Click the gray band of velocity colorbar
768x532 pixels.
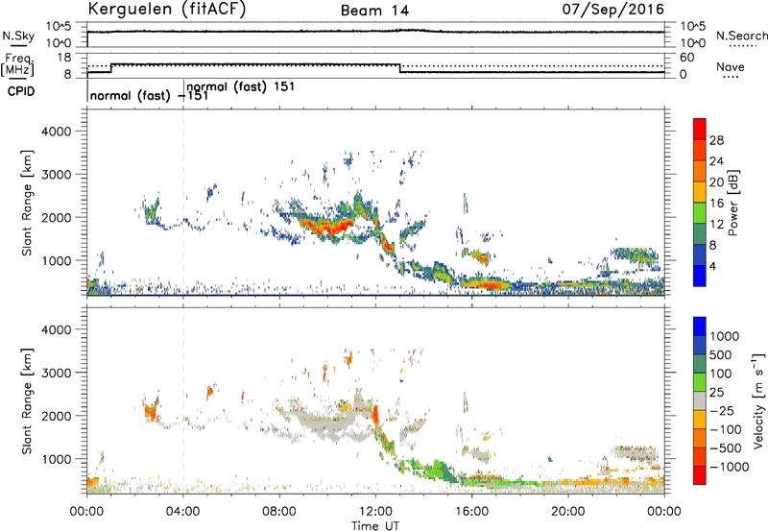pos(700,401)
